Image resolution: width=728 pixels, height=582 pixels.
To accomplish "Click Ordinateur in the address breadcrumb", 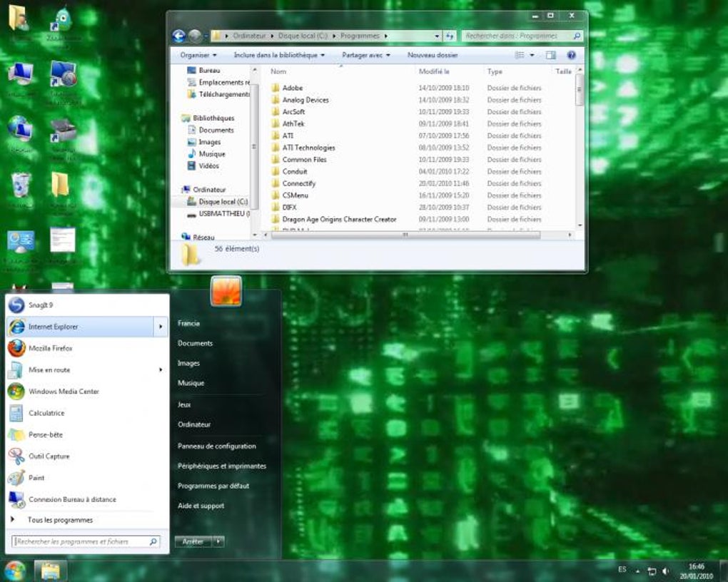I will click(x=249, y=36).
